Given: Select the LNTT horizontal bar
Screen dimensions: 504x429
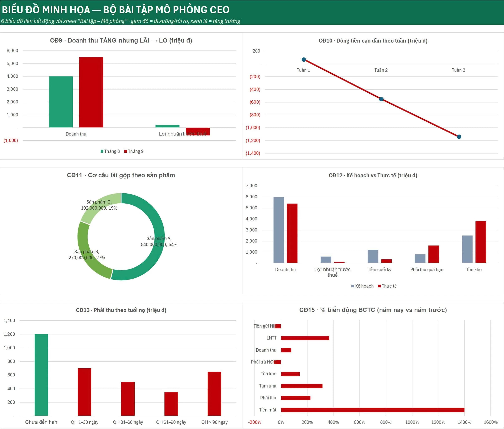Looking at the screenshot, I should [x=305, y=338].
